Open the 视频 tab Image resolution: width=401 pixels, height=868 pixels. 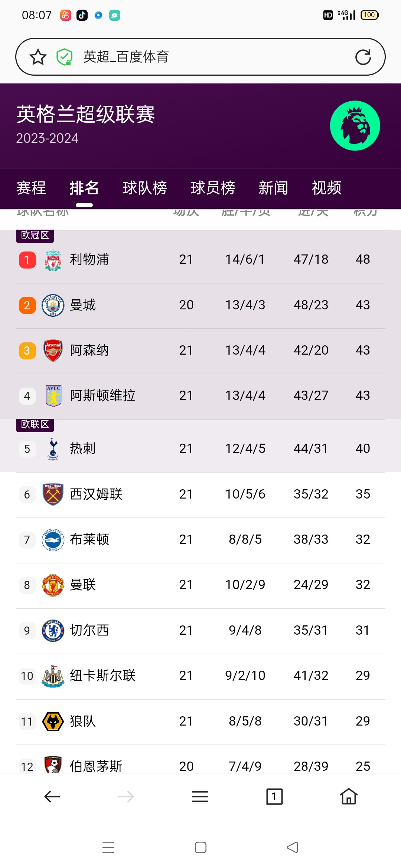point(326,188)
